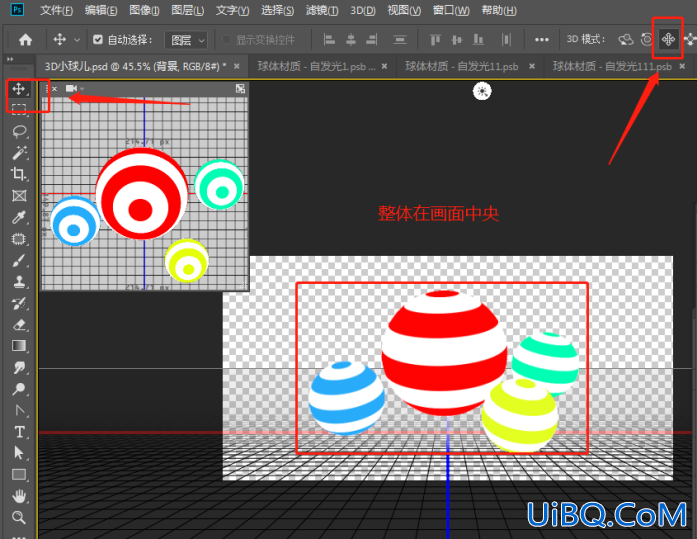Select the Frame tool
Viewport: 697px width, 539px height.
click(x=19, y=196)
